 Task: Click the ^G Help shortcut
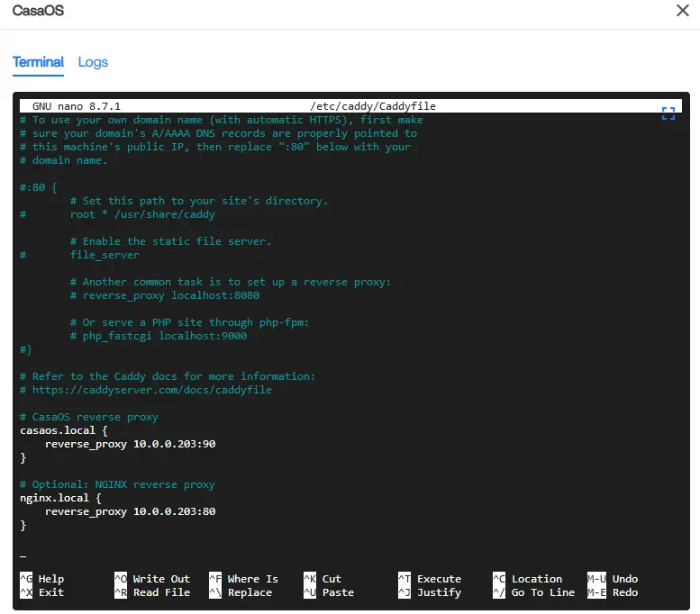[x=42, y=579]
